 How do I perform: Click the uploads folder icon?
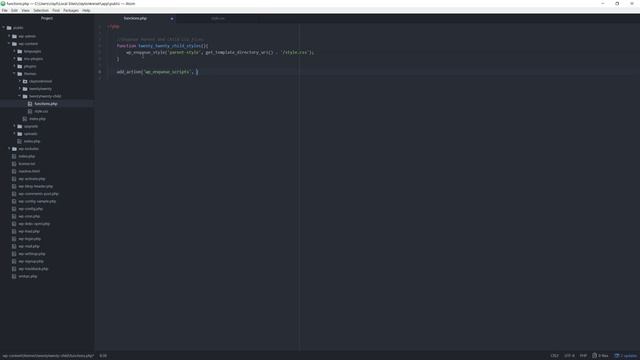click(x=20, y=134)
